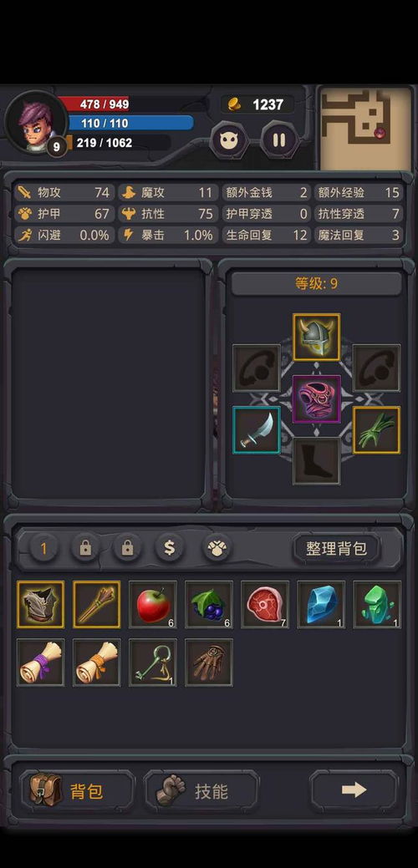Click the empty boots equipment slot
This screenshot has height=868, width=418.
pyautogui.click(x=316, y=461)
